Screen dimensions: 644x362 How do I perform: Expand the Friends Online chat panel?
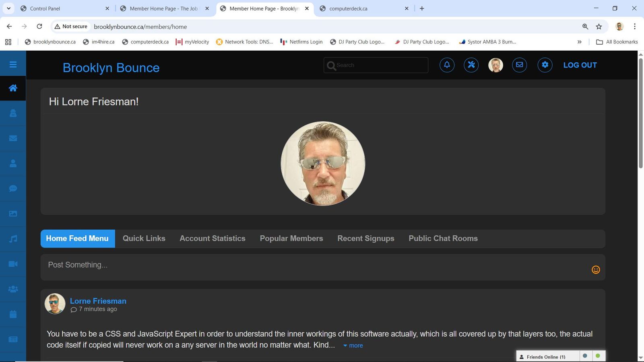[x=545, y=357]
